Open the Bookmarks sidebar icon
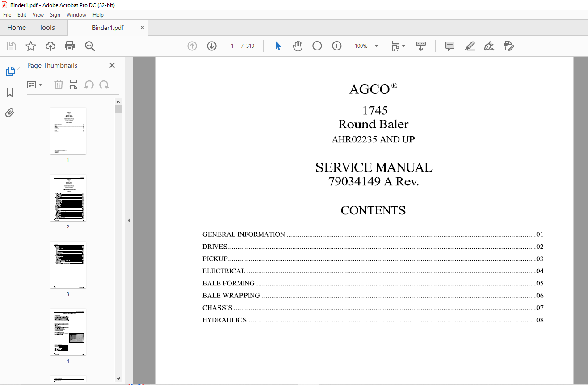Image resolution: width=588 pixels, height=385 pixels. [x=10, y=92]
